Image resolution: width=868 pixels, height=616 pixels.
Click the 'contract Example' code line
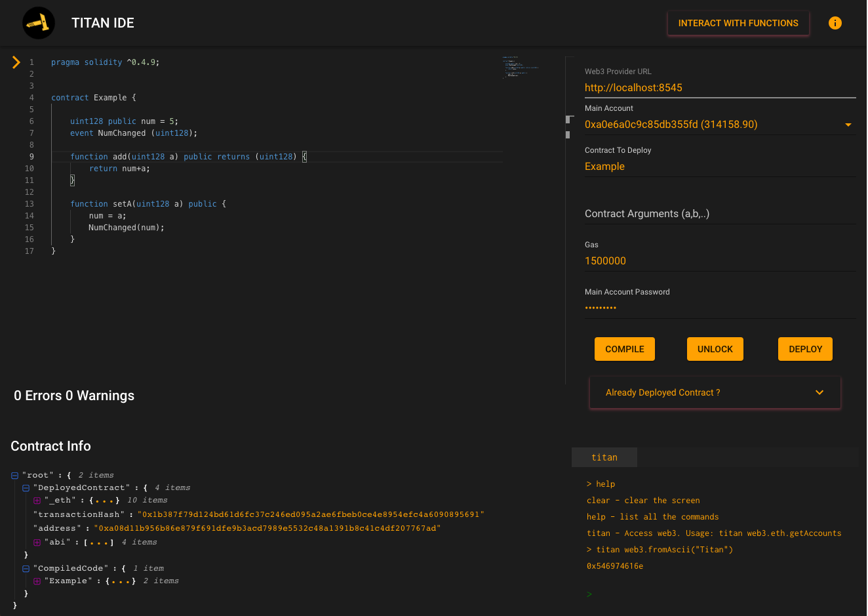[x=94, y=98]
